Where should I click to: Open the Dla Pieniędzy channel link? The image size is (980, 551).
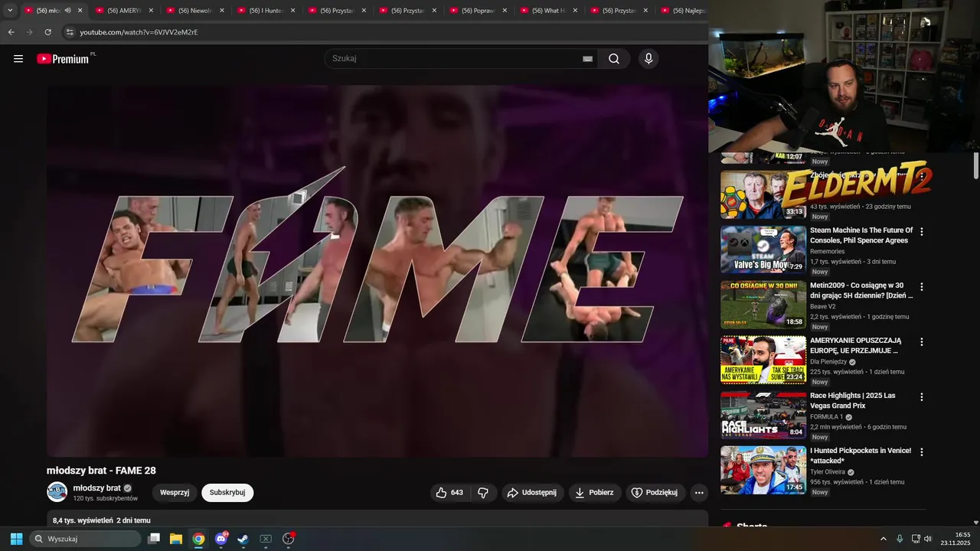[828, 362]
